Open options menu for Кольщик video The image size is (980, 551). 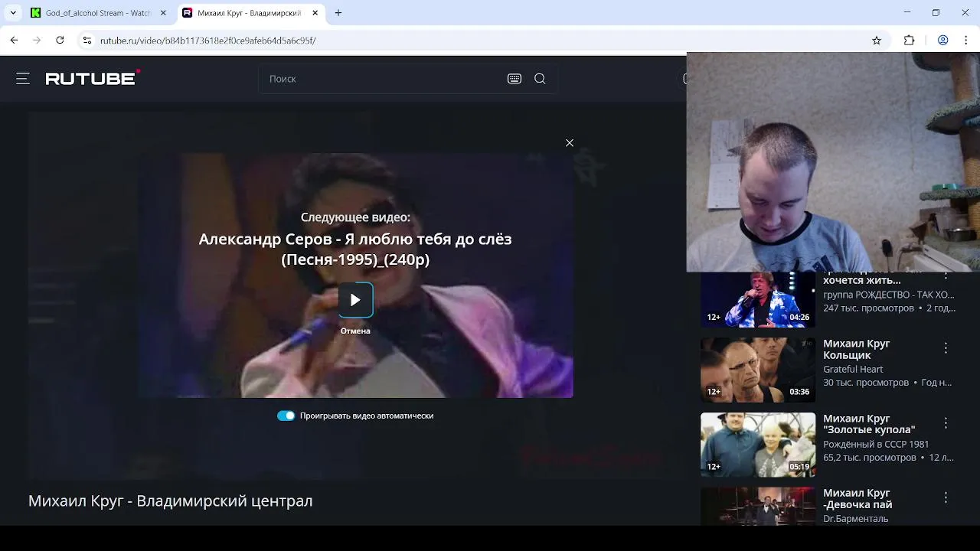(x=946, y=348)
